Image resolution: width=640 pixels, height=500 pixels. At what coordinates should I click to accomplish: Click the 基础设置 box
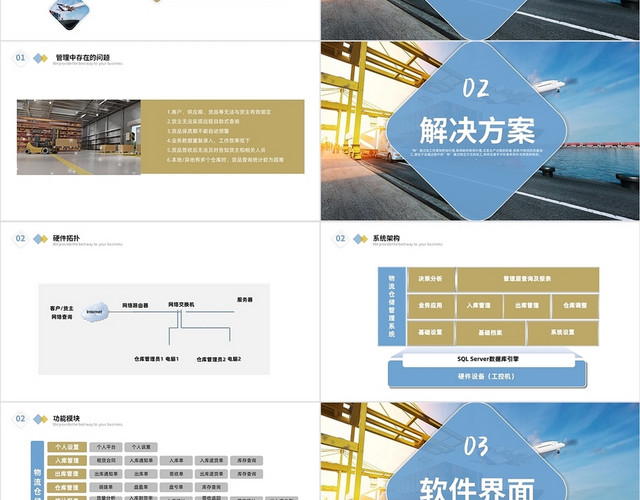(431, 333)
